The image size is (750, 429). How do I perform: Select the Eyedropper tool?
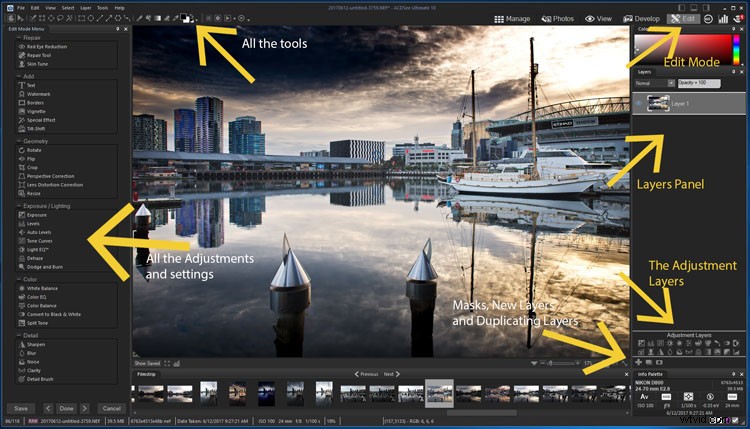pyautogui.click(x=176, y=18)
